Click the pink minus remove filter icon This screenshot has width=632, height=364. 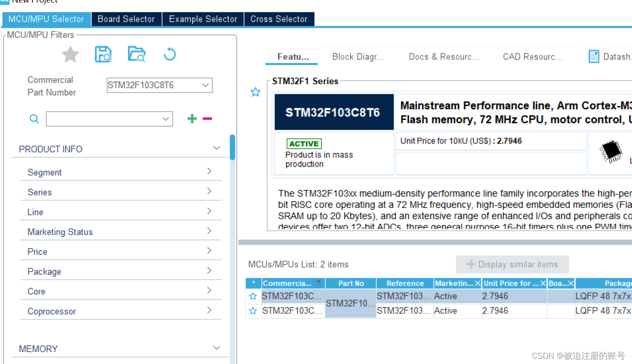pos(207,119)
